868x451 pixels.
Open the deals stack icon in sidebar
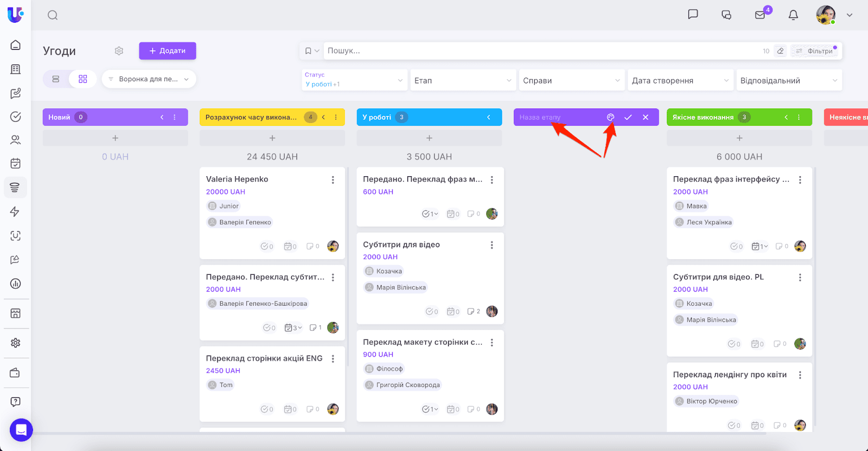coord(15,188)
